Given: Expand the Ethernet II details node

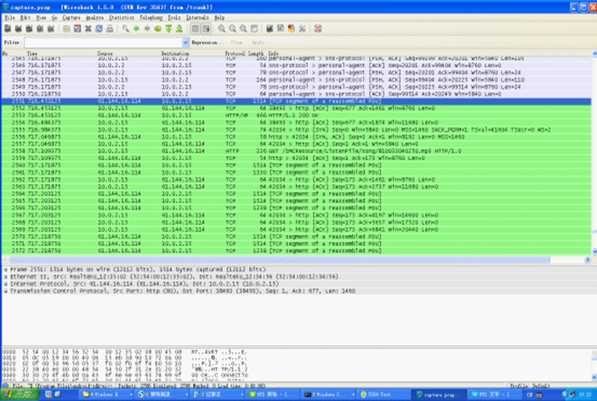Looking at the screenshot, I should click(6, 277).
